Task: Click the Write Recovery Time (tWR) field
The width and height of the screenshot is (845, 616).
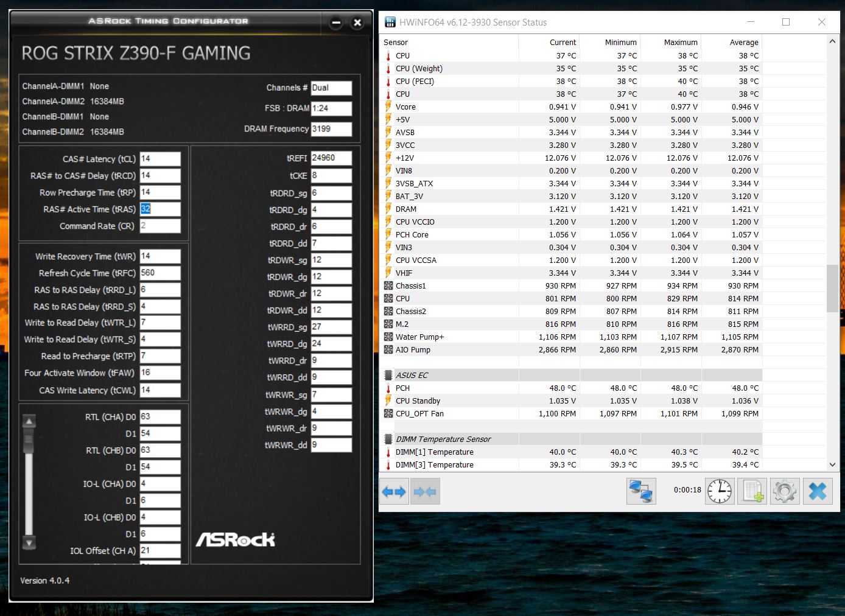Action: 160,256
